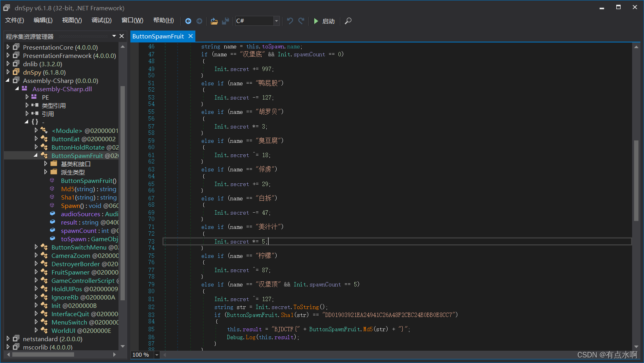
Task: Open the 文件(F) menu
Action: coord(15,20)
